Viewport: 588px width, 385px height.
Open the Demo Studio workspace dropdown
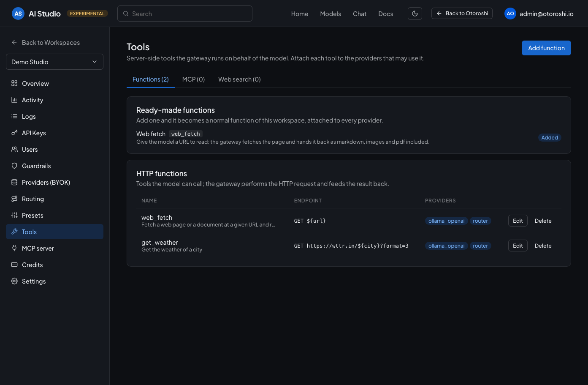tap(54, 62)
